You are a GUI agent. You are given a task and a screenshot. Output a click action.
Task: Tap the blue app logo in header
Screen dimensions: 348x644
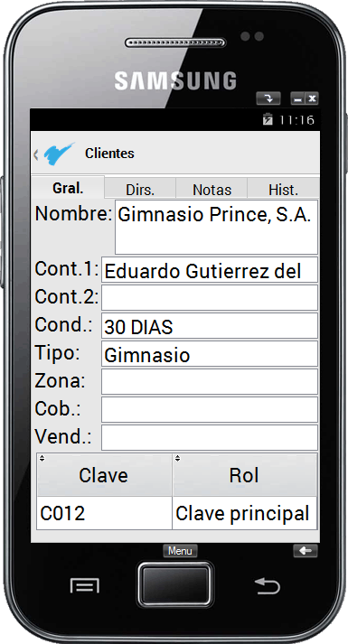click(60, 154)
